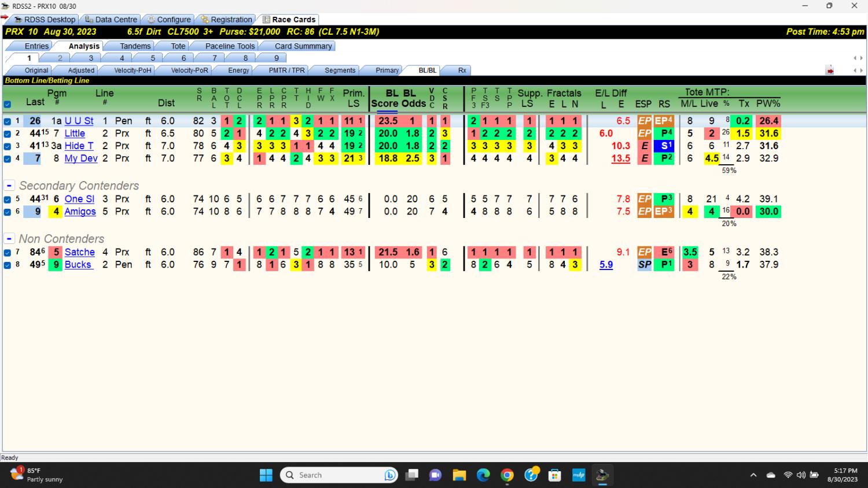868x488 pixels.
Task: Switch to race 5 tab
Action: pos(153,58)
